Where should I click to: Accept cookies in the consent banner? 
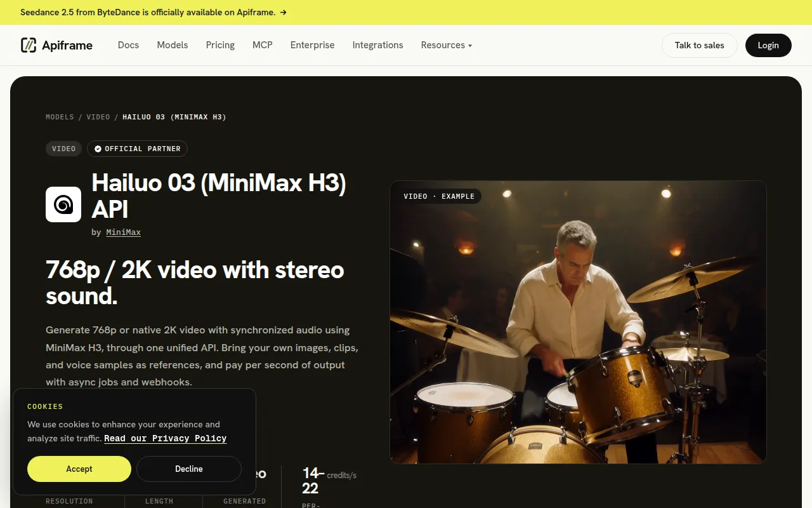[79, 469]
